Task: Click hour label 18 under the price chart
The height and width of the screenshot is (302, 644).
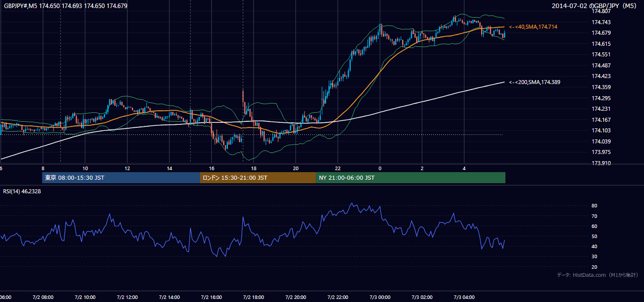Action: pyautogui.click(x=254, y=168)
